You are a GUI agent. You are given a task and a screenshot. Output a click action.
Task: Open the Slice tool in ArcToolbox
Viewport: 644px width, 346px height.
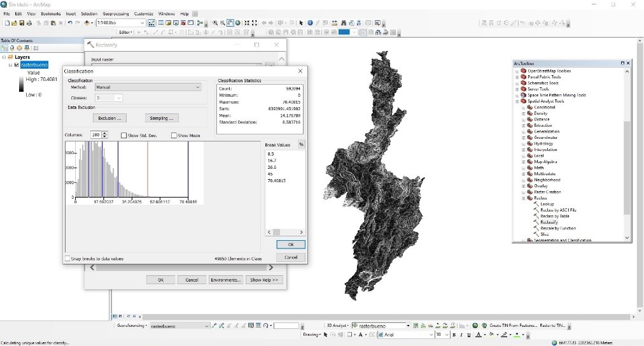(x=545, y=234)
